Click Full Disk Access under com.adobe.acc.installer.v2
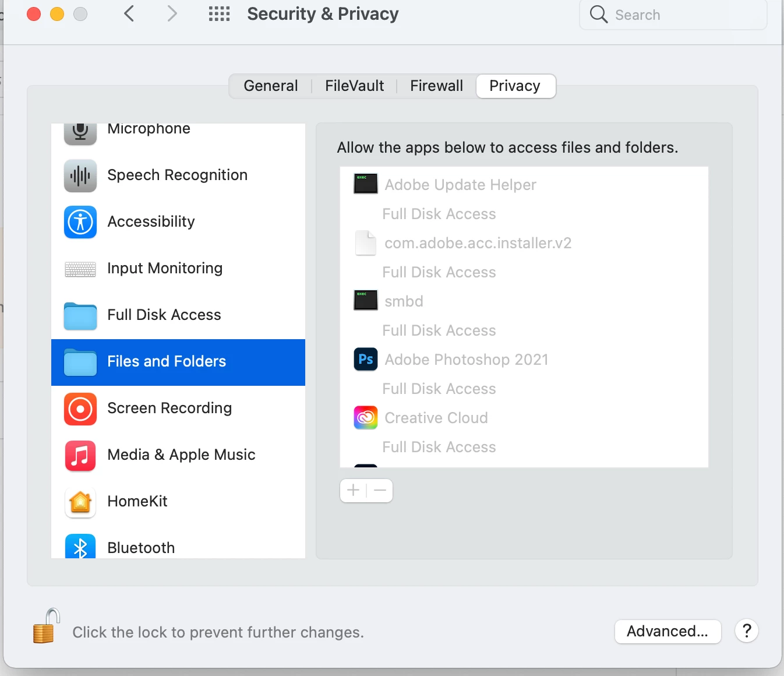784x676 pixels. click(x=439, y=272)
